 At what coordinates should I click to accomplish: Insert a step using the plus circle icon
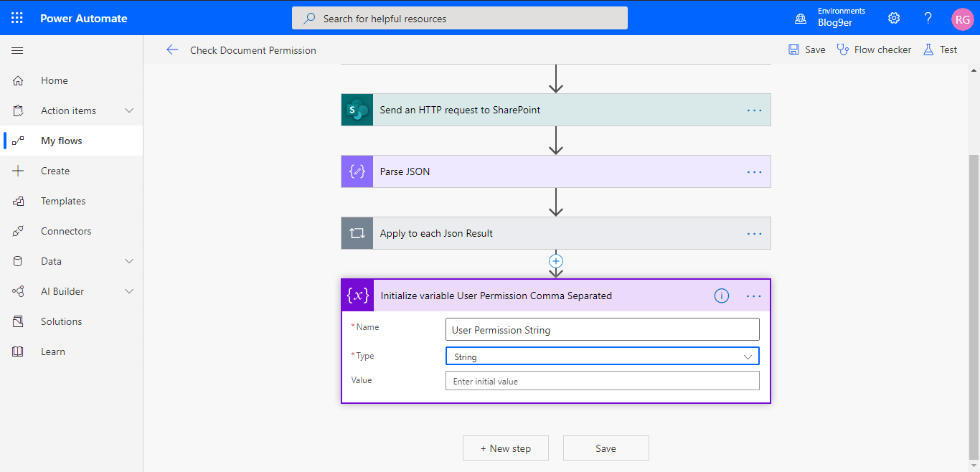[x=556, y=260]
